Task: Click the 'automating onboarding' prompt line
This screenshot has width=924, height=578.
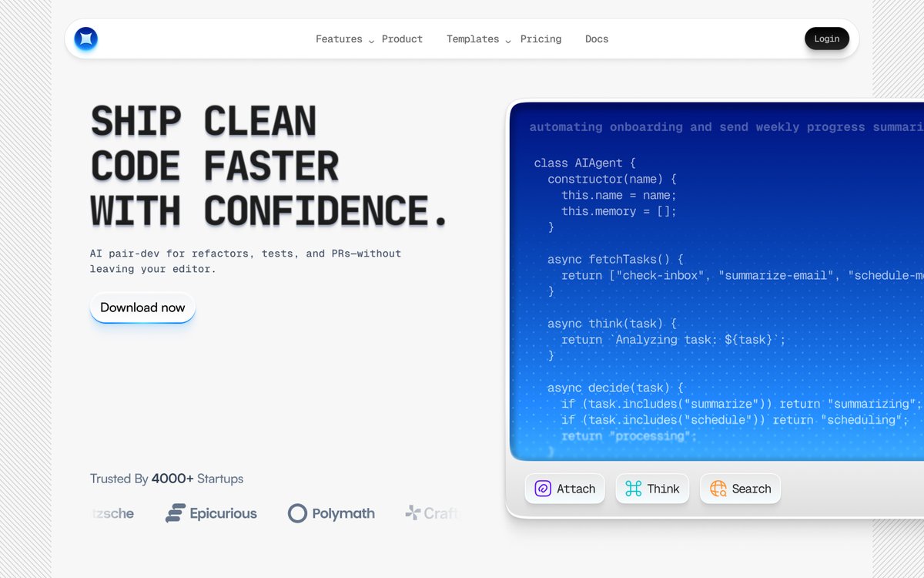Action: click(726, 127)
